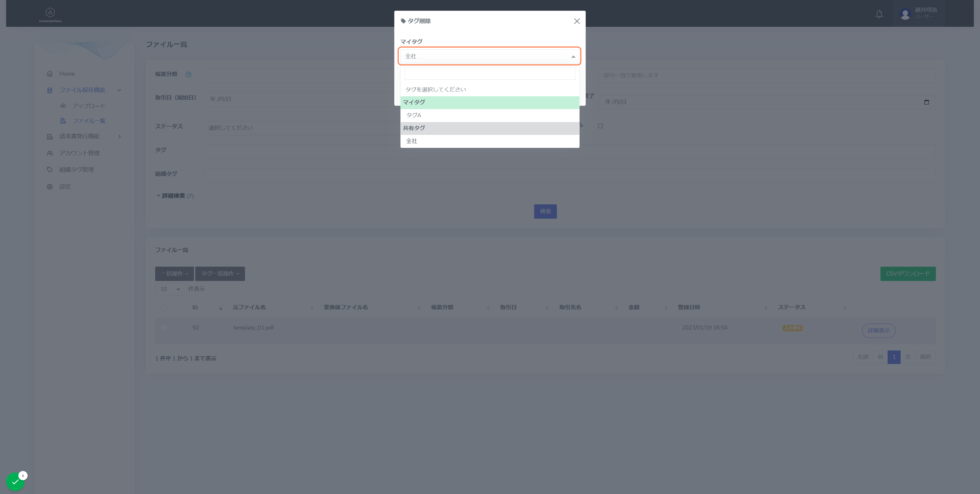The height and width of the screenshot is (494, 980).
Task: Click the ファイル一覧 document icon
Action: (x=63, y=121)
